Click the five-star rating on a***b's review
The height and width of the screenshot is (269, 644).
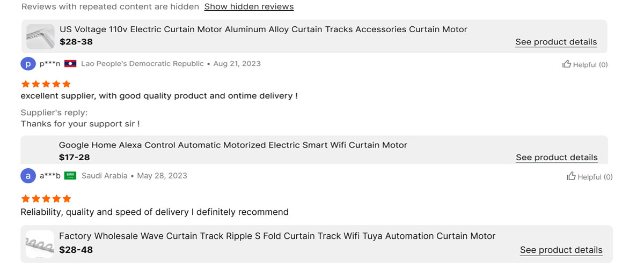[x=46, y=199]
